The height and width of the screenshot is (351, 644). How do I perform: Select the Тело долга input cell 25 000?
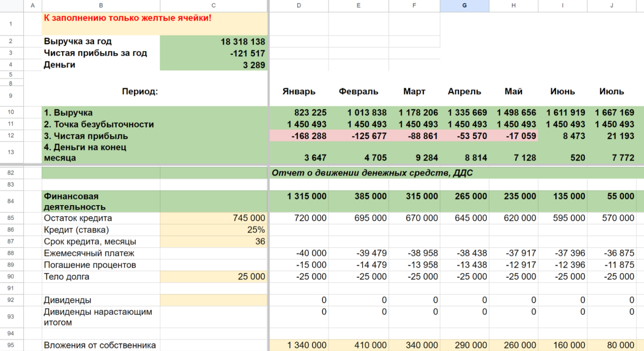click(214, 277)
